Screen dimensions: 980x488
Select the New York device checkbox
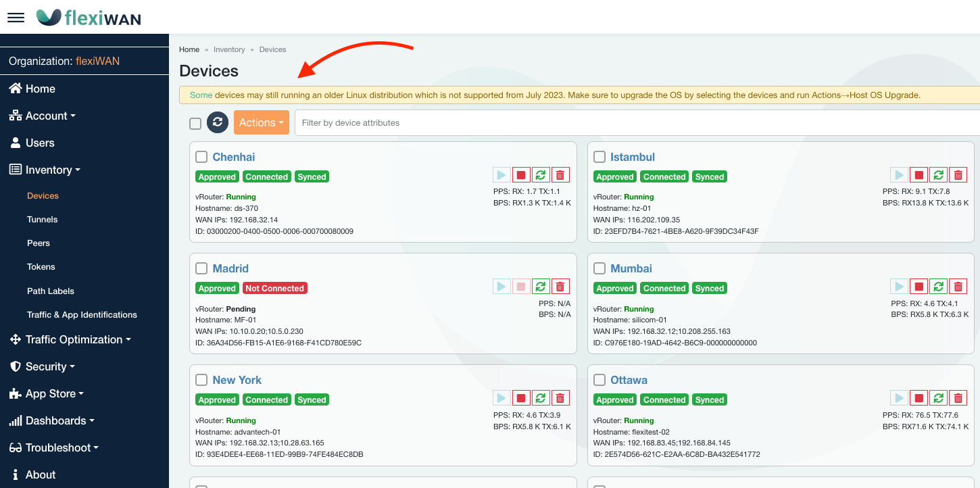pos(201,380)
